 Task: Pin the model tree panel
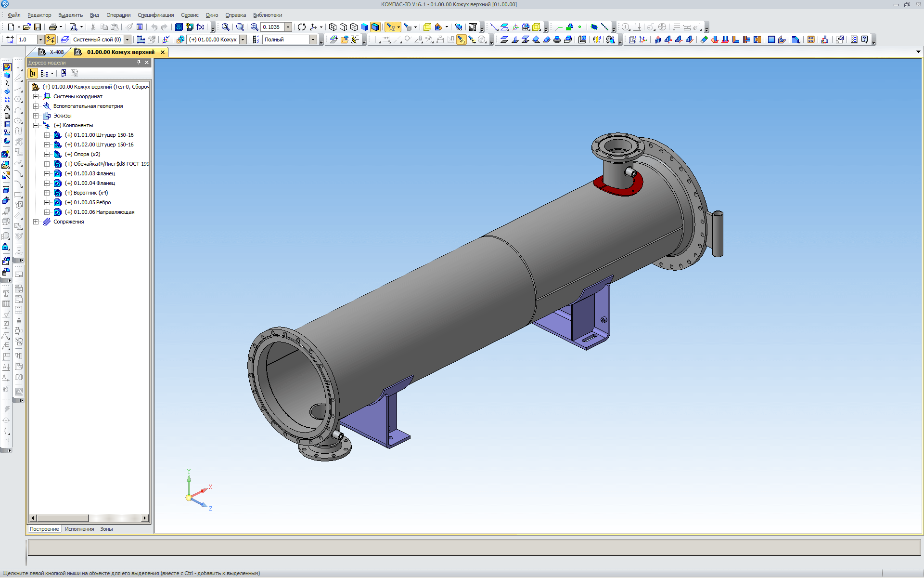139,63
